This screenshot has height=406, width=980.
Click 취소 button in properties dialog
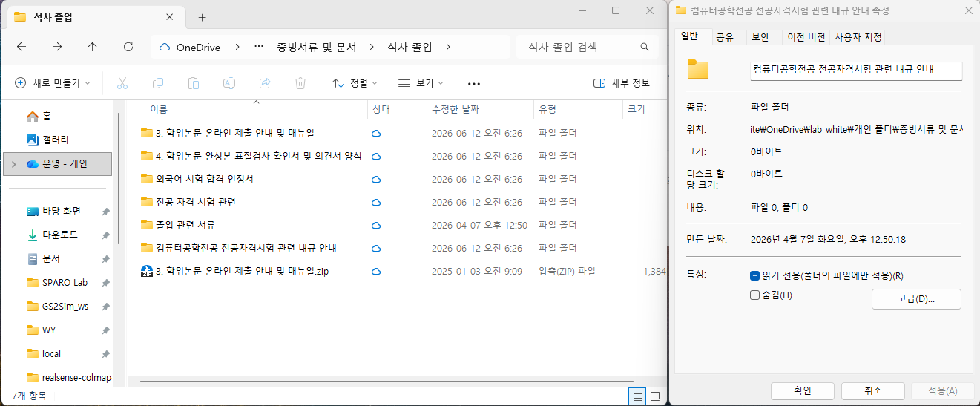tap(873, 390)
